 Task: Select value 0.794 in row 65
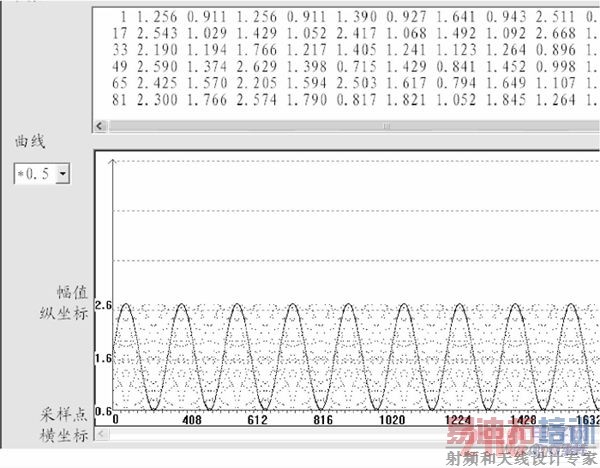click(456, 83)
